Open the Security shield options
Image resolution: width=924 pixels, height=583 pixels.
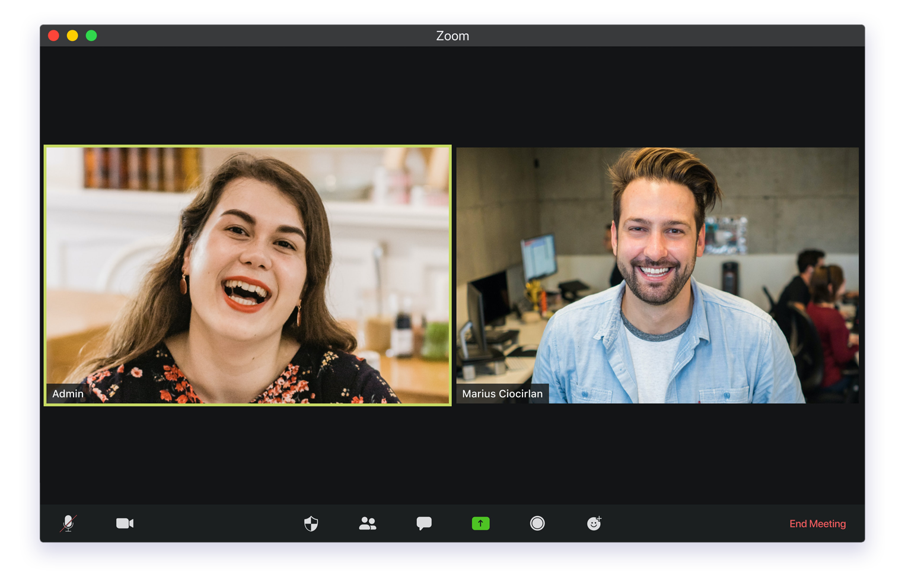pos(311,523)
